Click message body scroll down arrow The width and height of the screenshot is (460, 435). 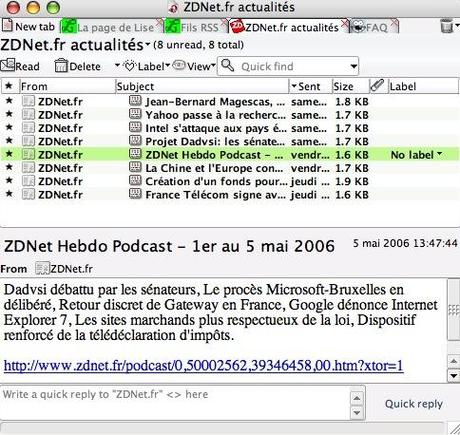(x=453, y=375)
